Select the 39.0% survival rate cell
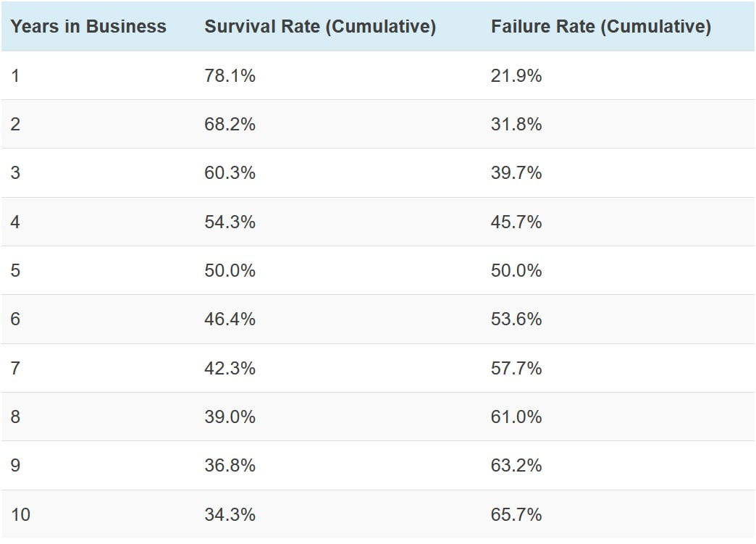 click(230, 417)
